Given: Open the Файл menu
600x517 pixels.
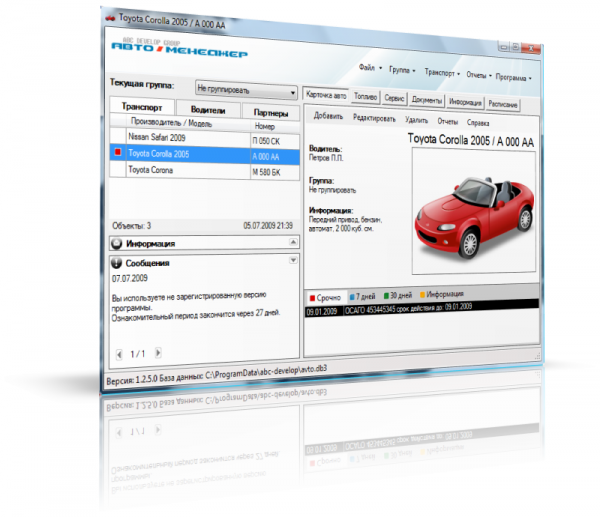Looking at the screenshot, I should [x=370, y=68].
